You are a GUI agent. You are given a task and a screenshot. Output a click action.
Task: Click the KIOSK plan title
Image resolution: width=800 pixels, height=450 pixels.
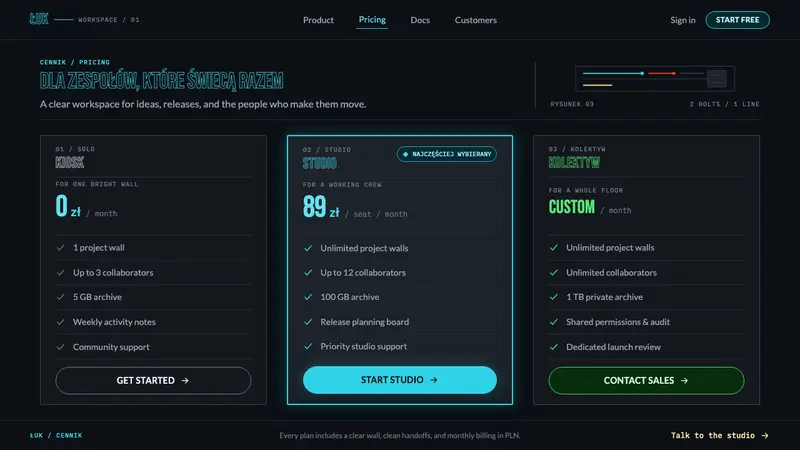pos(70,163)
